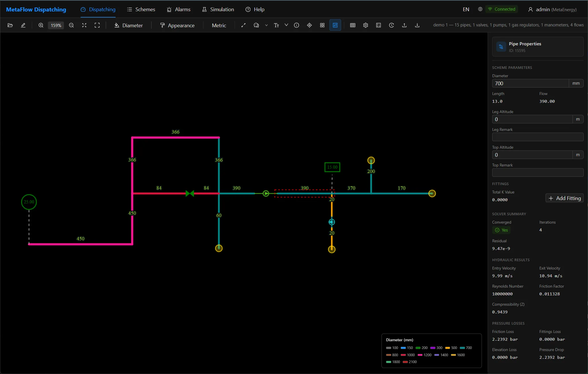Click the Pipe Properties header icon

(501, 47)
